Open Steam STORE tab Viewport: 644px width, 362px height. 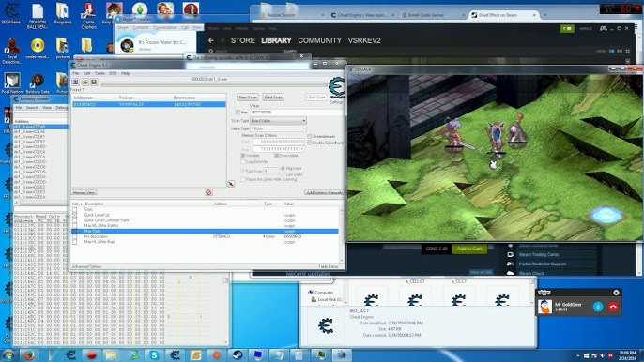(242, 40)
